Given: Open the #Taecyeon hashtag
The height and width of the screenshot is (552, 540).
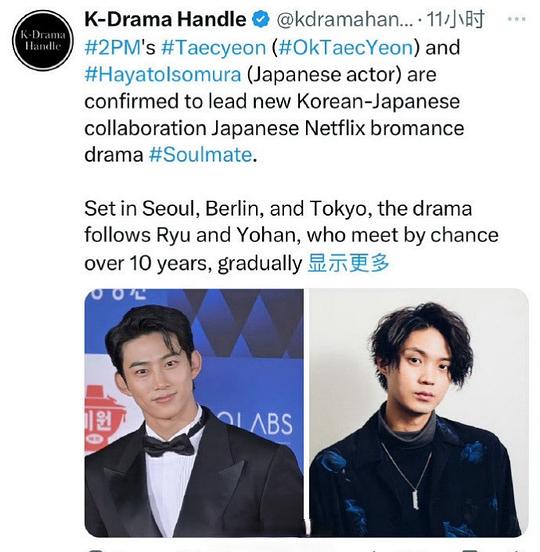Looking at the screenshot, I should 213,48.
